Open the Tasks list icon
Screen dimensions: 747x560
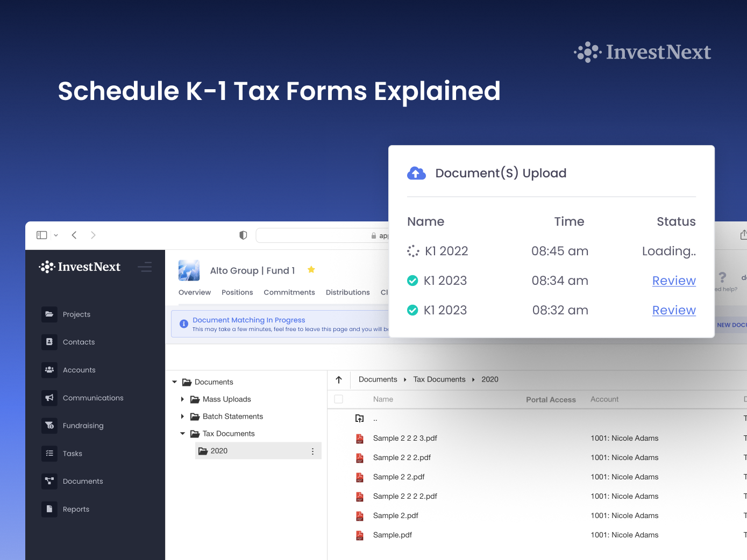point(49,454)
